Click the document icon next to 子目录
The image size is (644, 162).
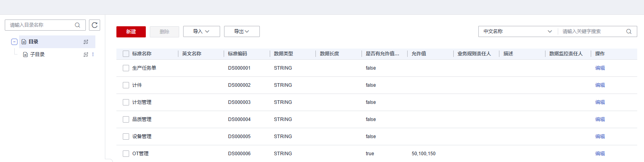25,55
